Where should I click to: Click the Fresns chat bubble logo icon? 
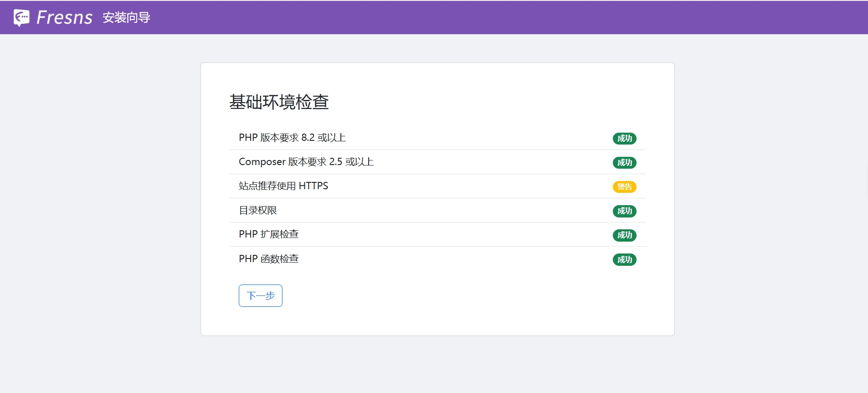[21, 17]
